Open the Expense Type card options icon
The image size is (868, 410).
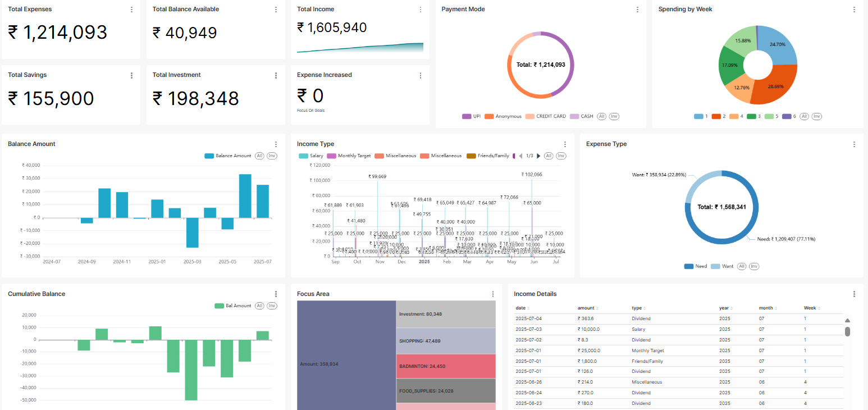[853, 144]
